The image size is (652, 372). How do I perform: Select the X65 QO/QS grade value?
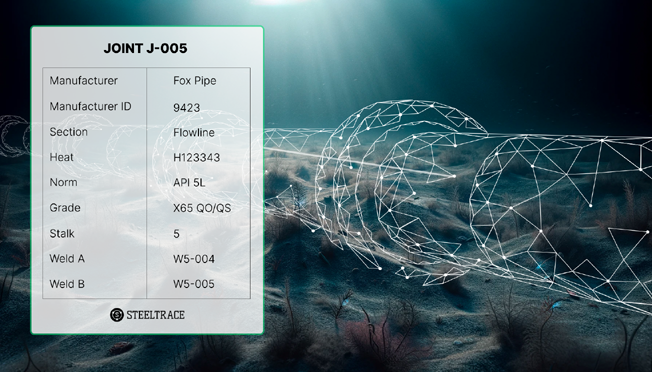[202, 208]
